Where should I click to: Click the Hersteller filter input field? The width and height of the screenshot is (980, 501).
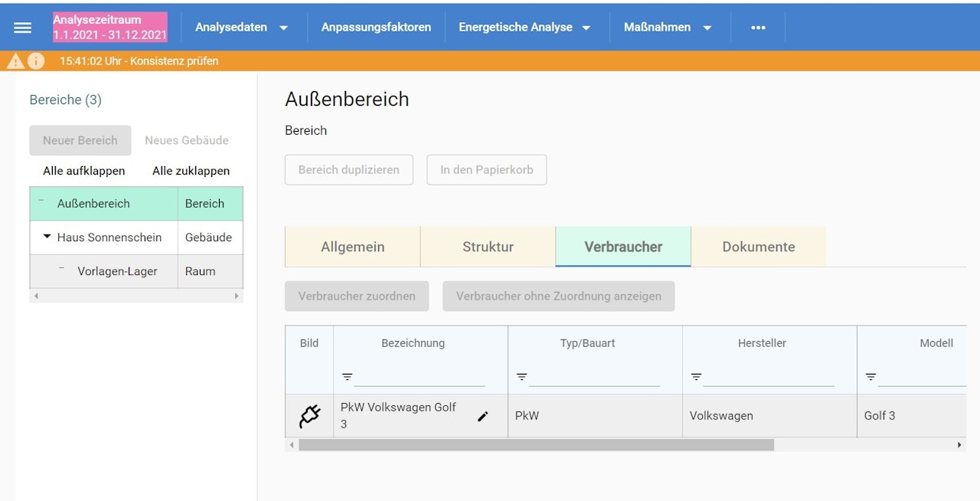point(768,377)
